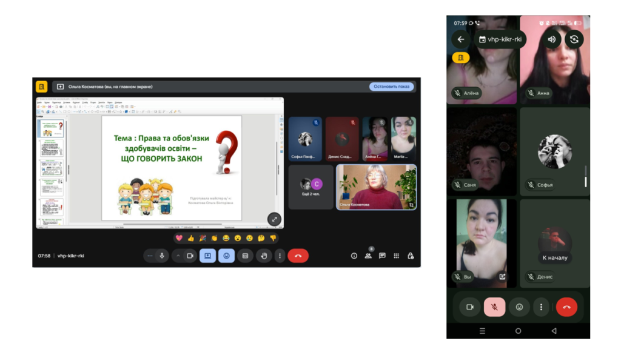Toggle captions in desktop Meet toolbar
Screen dimensions: 621x364
pyautogui.click(x=245, y=256)
